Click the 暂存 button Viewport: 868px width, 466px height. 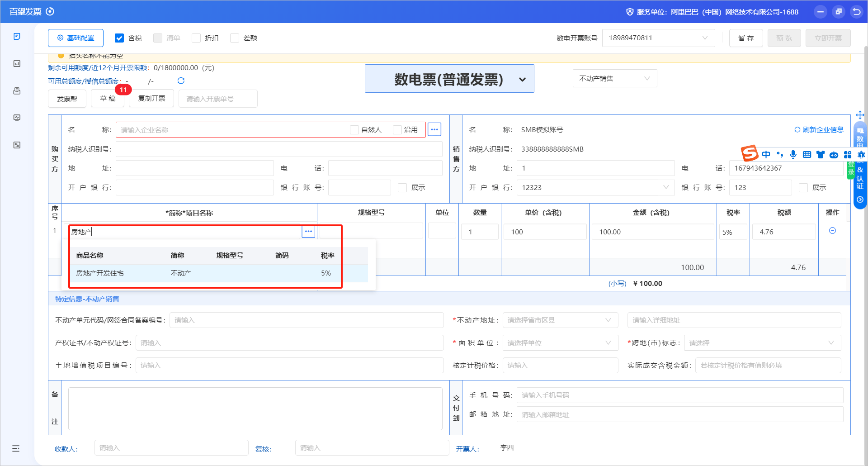point(746,38)
